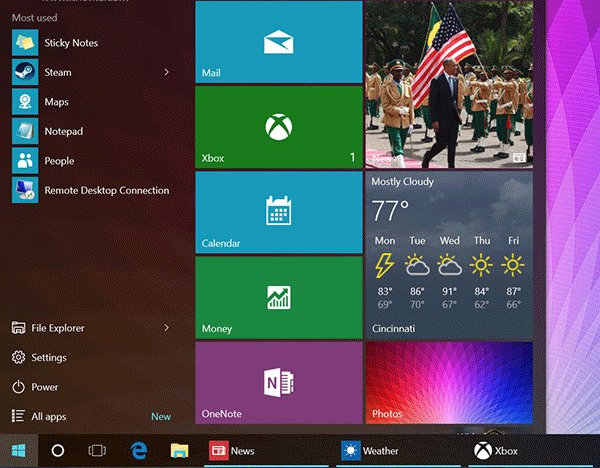Viewport: 600px width, 468px height.
Task: Open the Xbox logo tile
Action: coord(279,127)
